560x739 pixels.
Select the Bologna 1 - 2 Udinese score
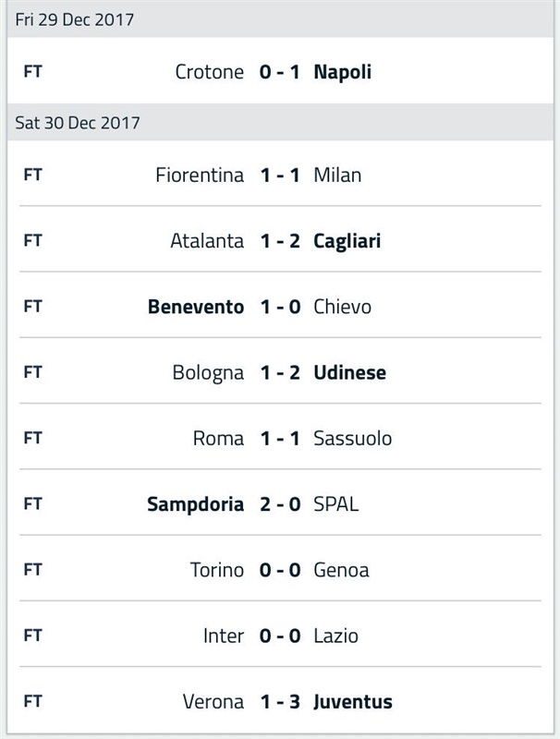280,373
